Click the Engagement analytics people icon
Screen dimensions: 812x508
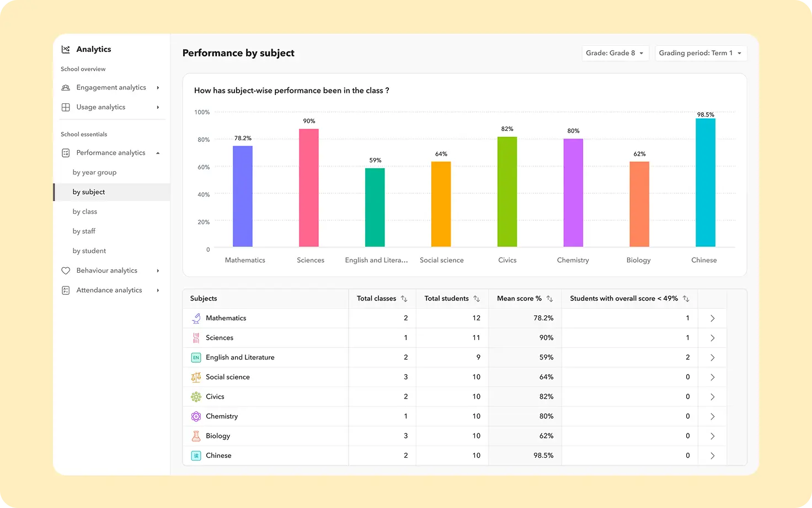(x=66, y=87)
